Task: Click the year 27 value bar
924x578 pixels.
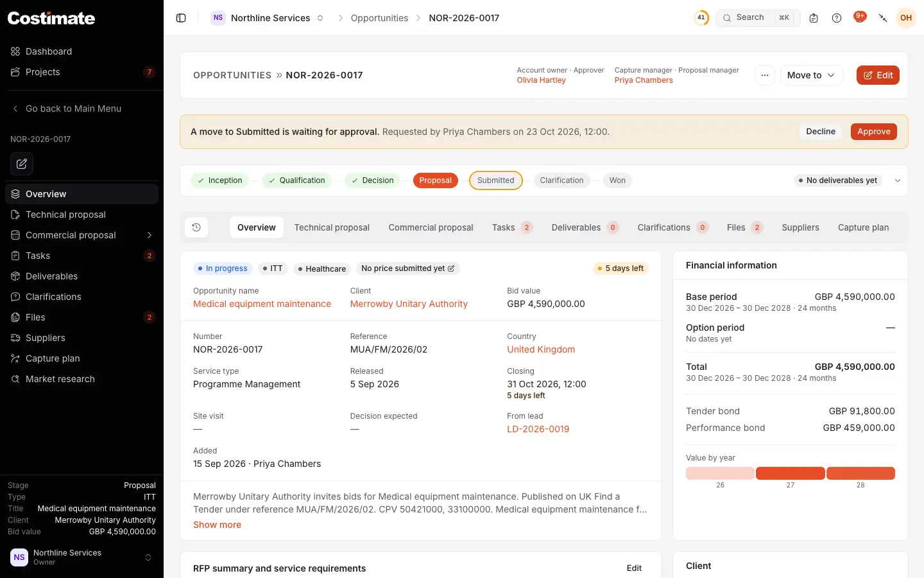Action: (x=791, y=473)
